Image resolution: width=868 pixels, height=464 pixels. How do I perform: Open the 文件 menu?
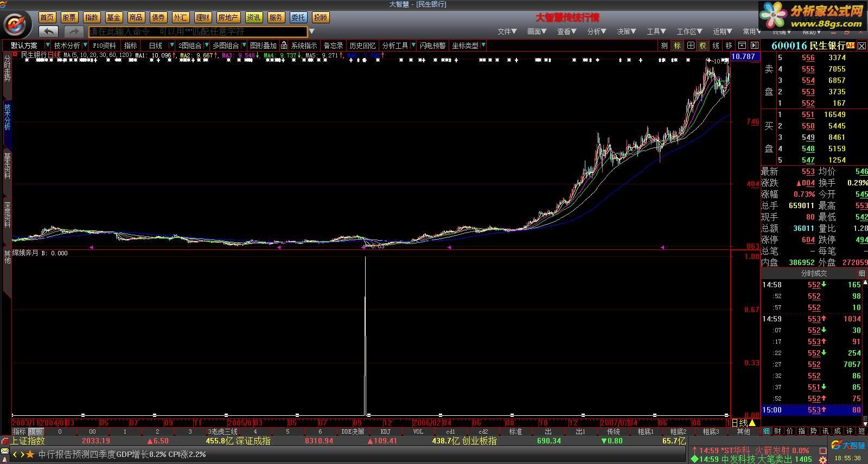click(x=507, y=31)
